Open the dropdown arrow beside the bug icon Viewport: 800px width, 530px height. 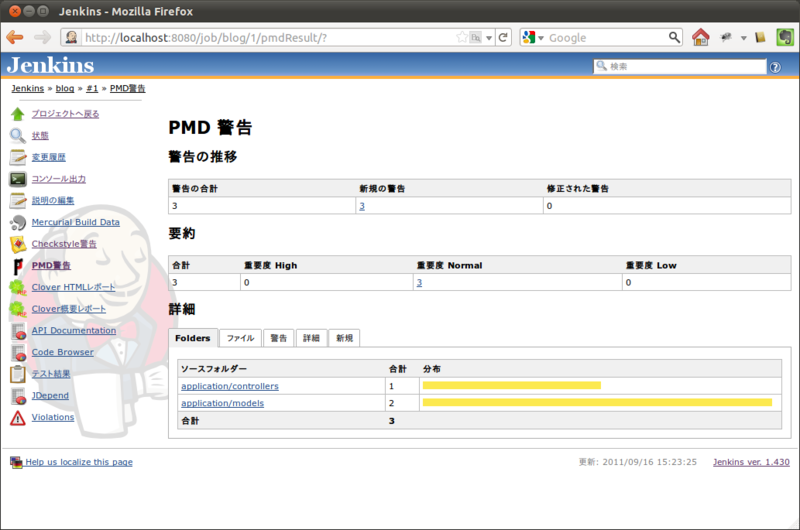(x=743, y=38)
